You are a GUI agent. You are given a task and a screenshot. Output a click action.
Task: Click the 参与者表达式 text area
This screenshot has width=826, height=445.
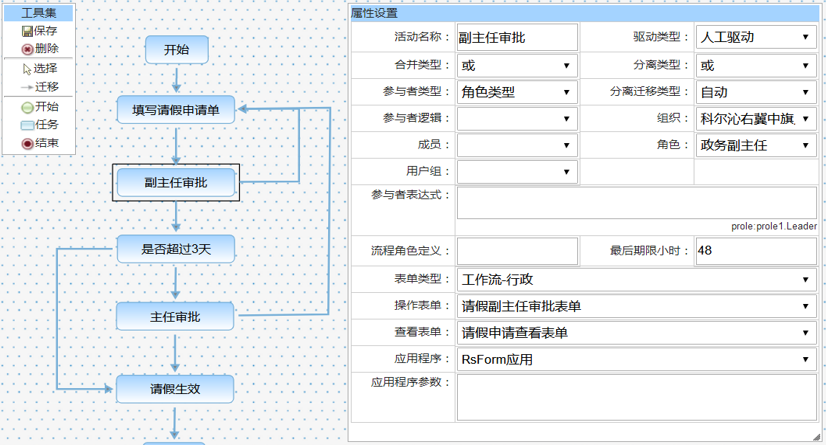click(x=637, y=203)
